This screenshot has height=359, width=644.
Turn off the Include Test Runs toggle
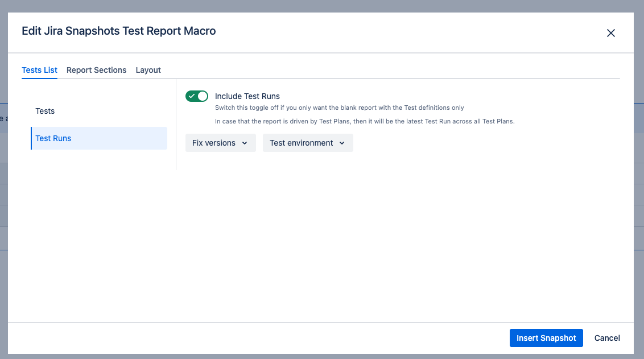(197, 96)
